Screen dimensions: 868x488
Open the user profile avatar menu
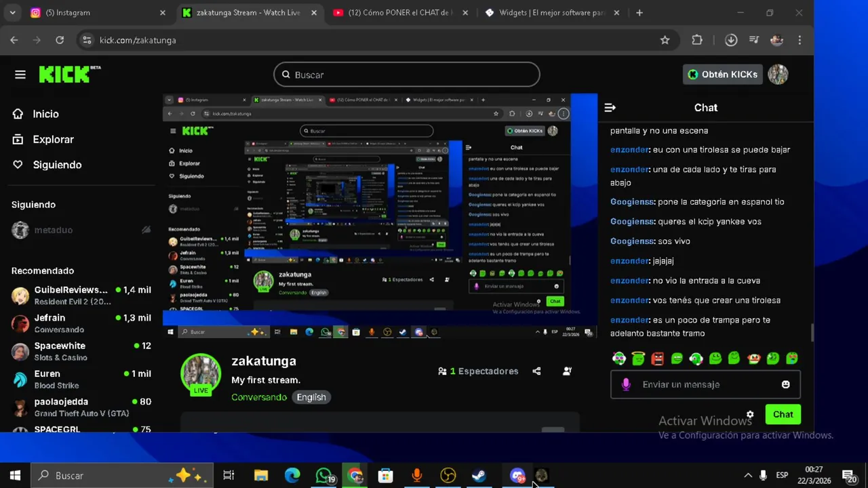(x=778, y=75)
